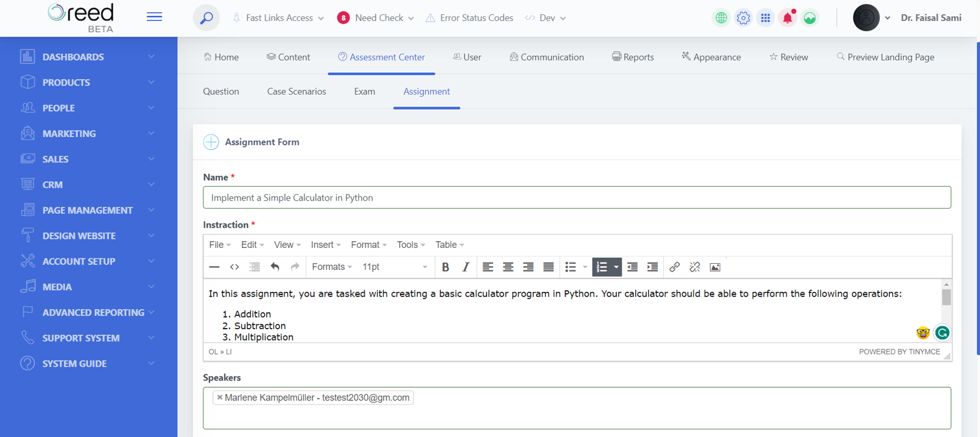Switch to the Question tab
This screenshot has height=437, width=980.
coord(221,91)
